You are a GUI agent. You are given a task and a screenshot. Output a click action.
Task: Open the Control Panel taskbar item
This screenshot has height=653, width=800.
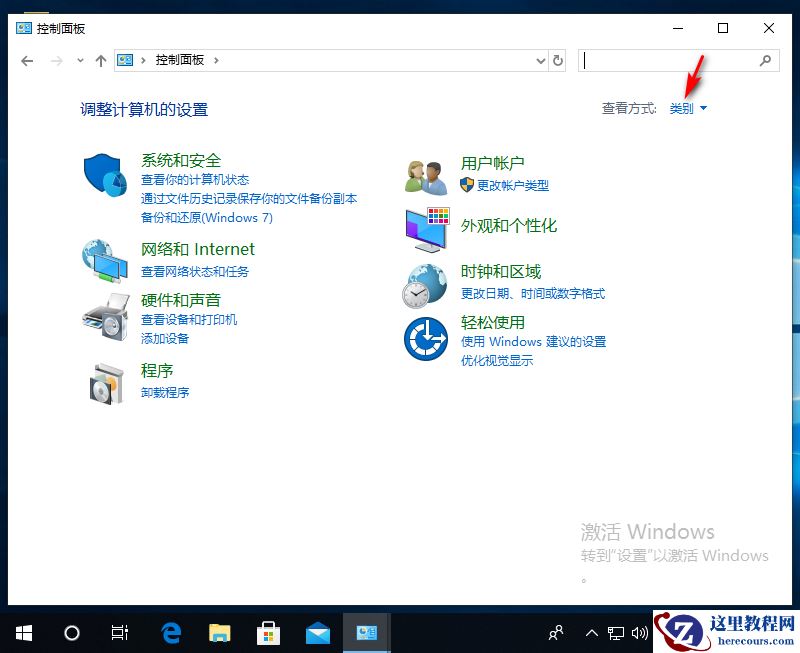tap(366, 633)
